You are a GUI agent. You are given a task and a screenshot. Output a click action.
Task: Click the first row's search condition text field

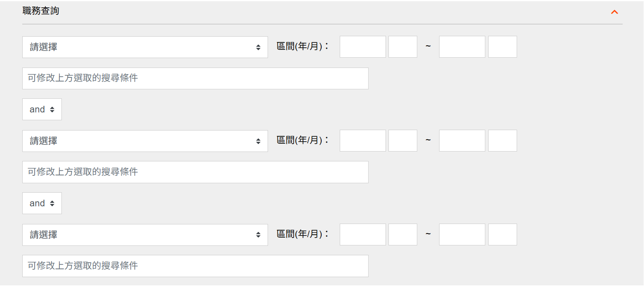[195, 78]
